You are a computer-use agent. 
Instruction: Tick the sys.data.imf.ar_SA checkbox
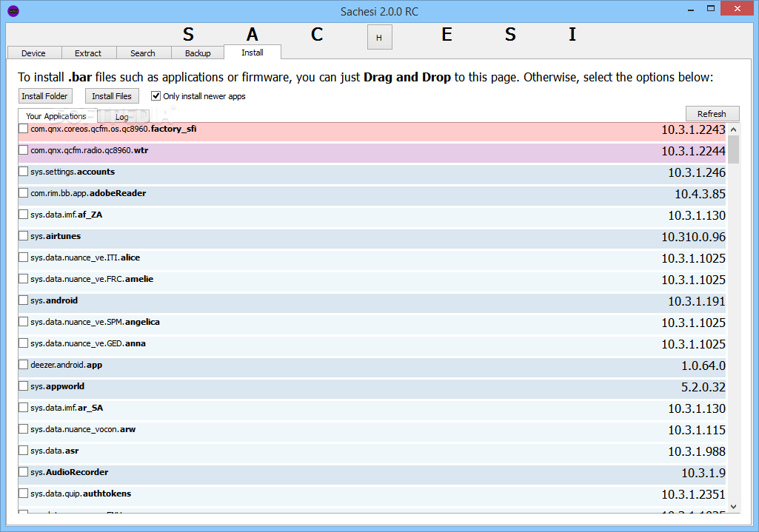[x=23, y=407]
